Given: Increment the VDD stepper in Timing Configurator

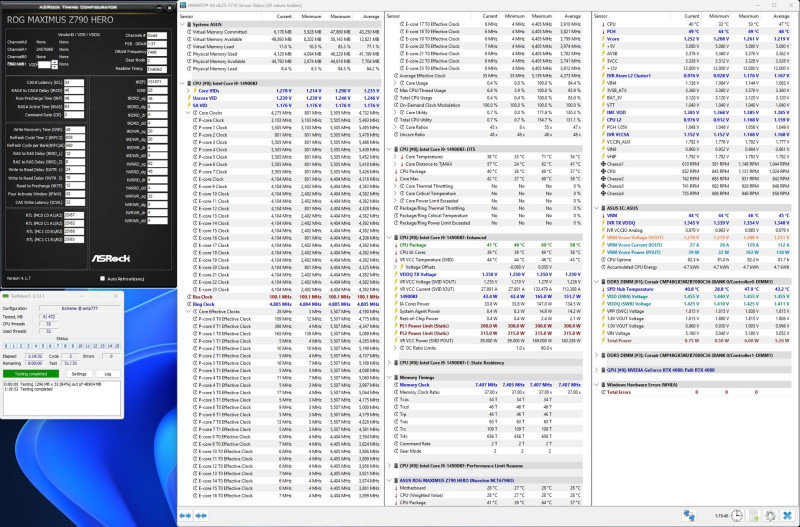Looking at the screenshot, I should [55, 62].
